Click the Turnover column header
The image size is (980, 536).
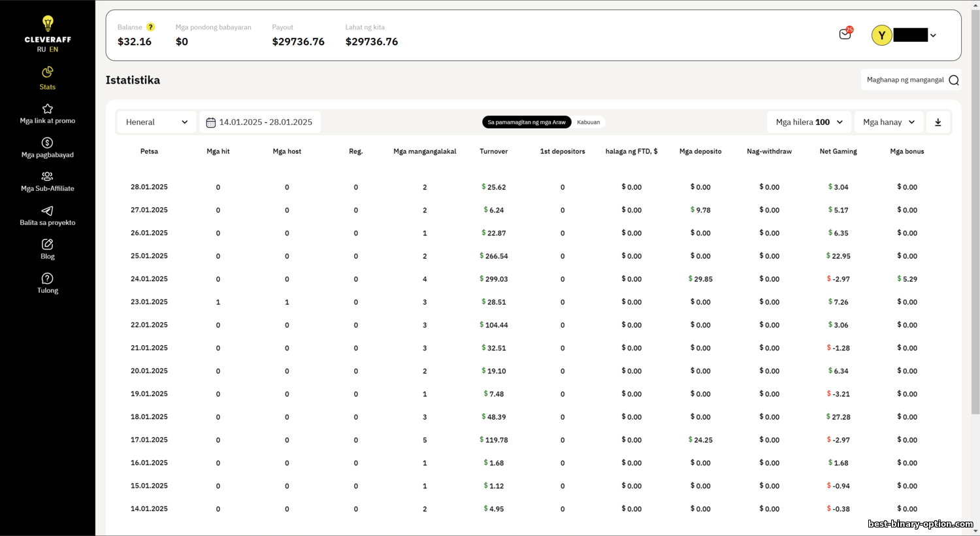click(493, 151)
